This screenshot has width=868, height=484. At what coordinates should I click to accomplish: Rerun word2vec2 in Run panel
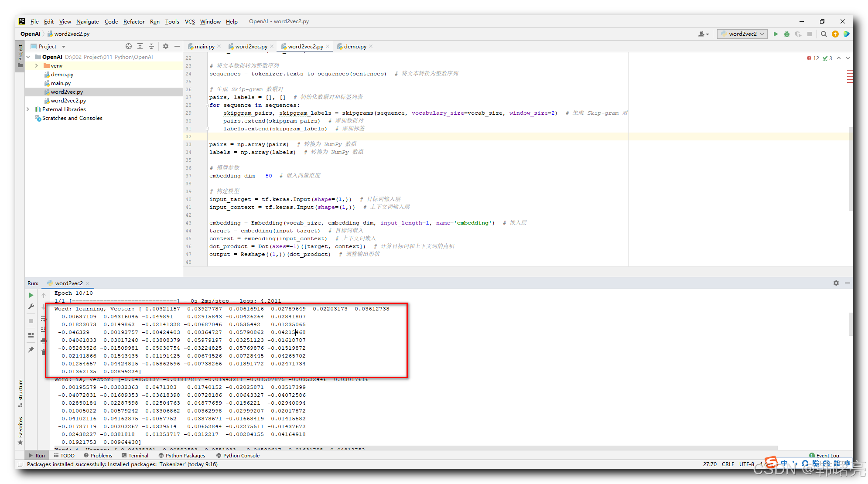31,295
